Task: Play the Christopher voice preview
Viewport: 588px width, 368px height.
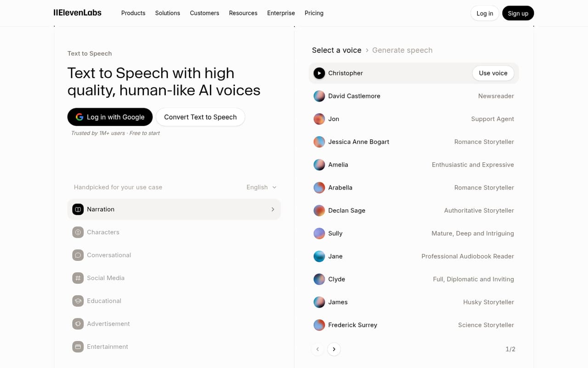Action: (x=319, y=73)
